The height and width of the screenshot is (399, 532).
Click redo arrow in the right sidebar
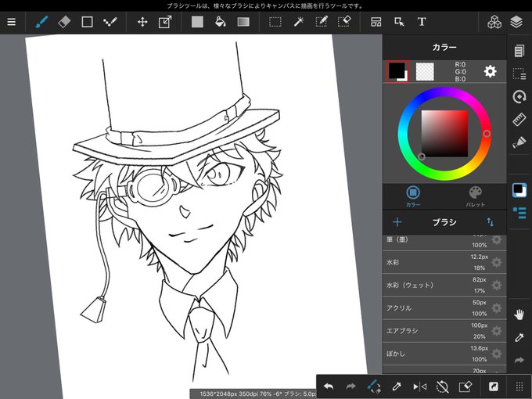coord(519,360)
